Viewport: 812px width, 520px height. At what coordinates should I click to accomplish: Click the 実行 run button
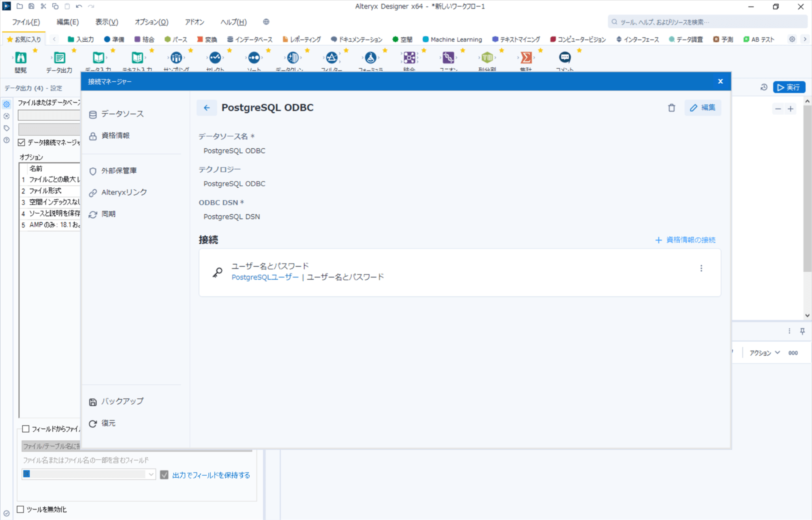point(789,87)
